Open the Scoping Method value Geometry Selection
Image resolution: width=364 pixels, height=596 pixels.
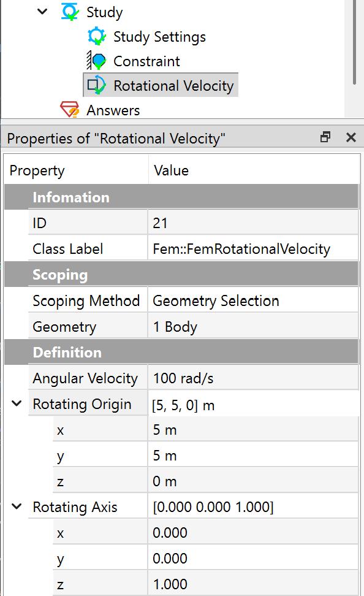253,300
